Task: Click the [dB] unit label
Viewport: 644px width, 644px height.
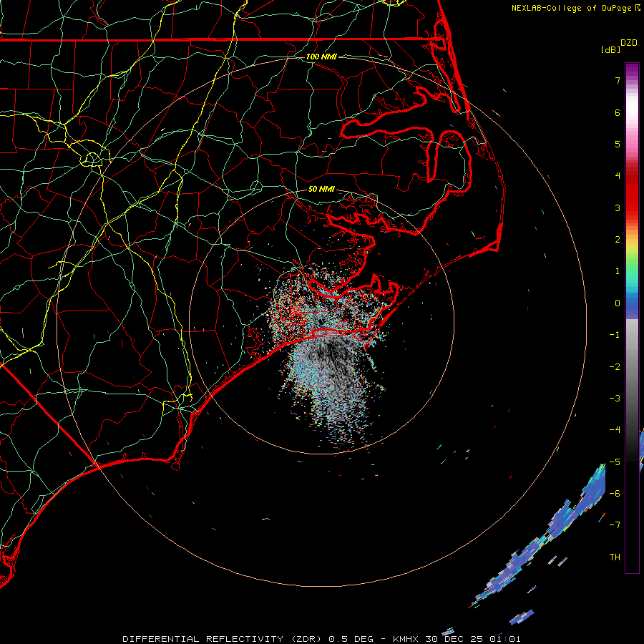Action: [x=611, y=49]
